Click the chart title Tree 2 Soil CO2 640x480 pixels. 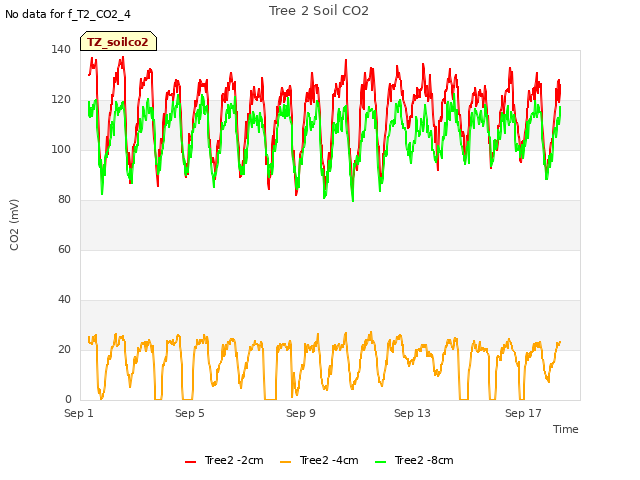point(319,11)
